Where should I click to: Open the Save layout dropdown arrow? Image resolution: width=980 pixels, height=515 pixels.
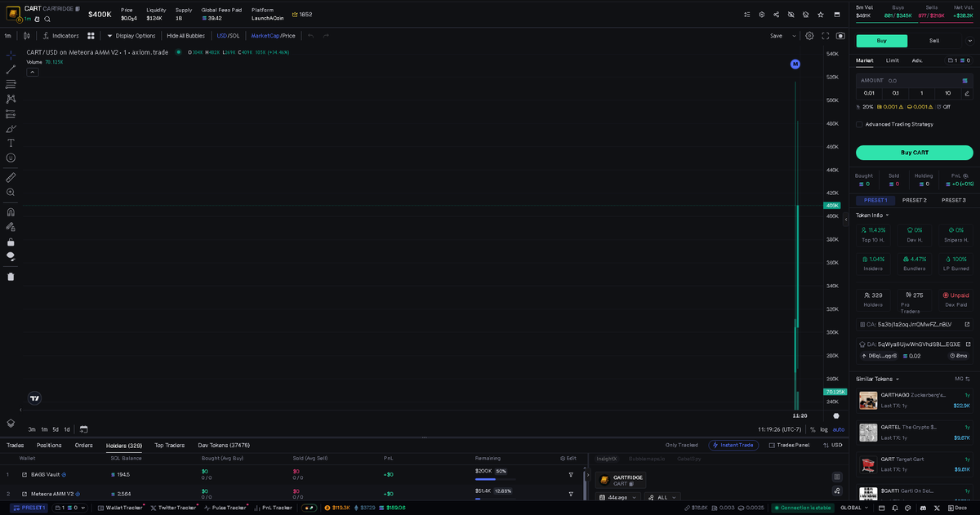(x=795, y=36)
